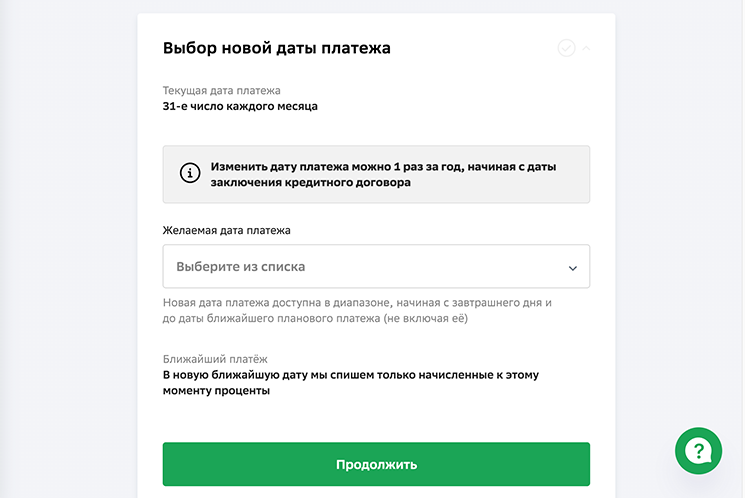Click the text заключения кредитного договора

pos(311,183)
